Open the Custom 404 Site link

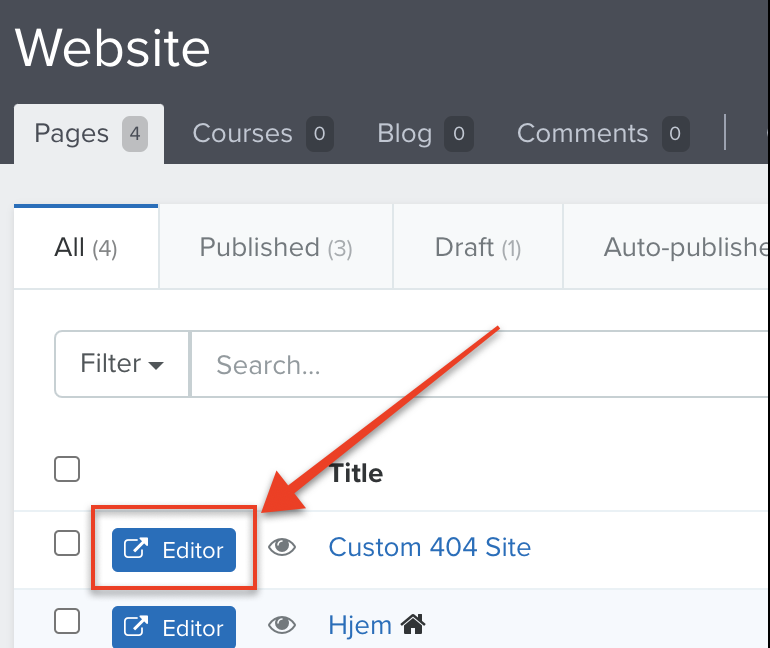click(430, 547)
